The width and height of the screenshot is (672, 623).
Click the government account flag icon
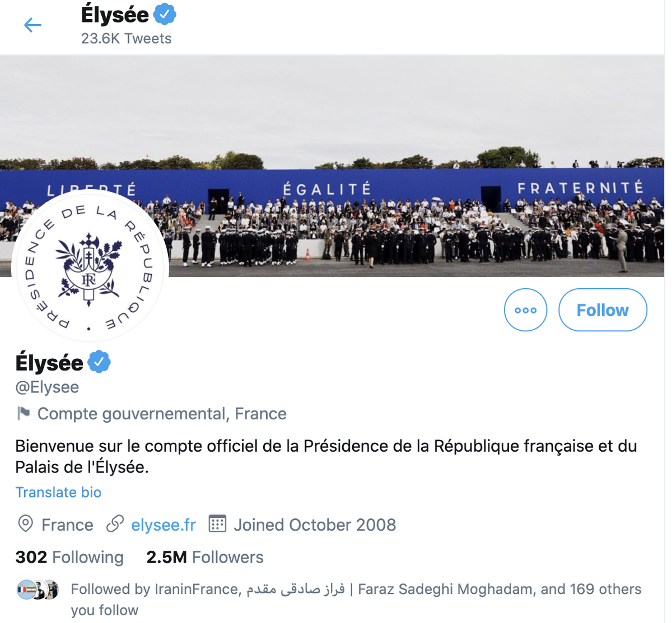pos(24,414)
